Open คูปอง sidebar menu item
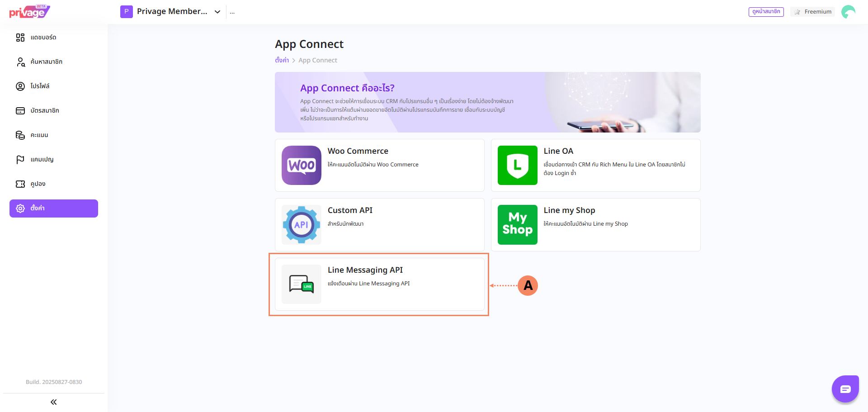Image resolution: width=868 pixels, height=412 pixels. [x=38, y=184]
